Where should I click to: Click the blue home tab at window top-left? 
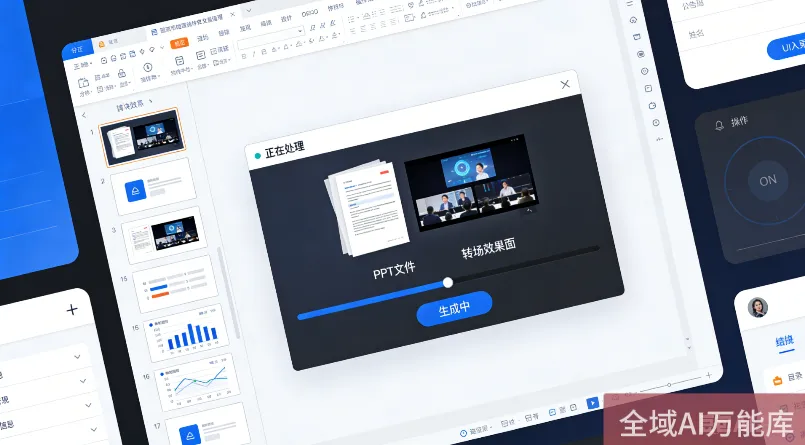78,49
